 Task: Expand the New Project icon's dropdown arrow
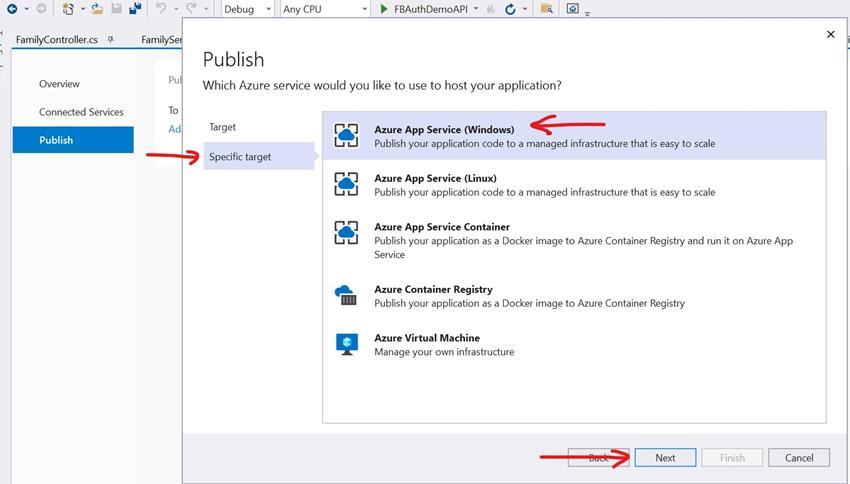(82, 9)
